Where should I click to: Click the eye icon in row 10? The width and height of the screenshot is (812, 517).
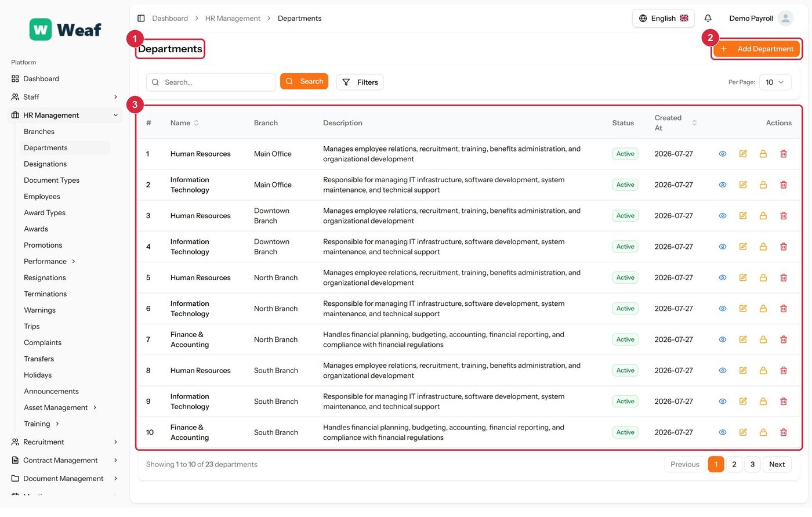[x=723, y=432]
